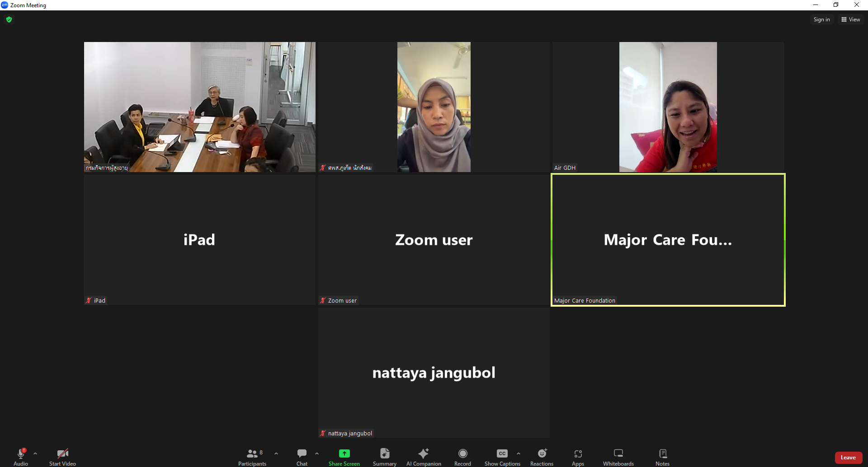
Task: Minimize the Zoom Meeting window
Action: 816,5
